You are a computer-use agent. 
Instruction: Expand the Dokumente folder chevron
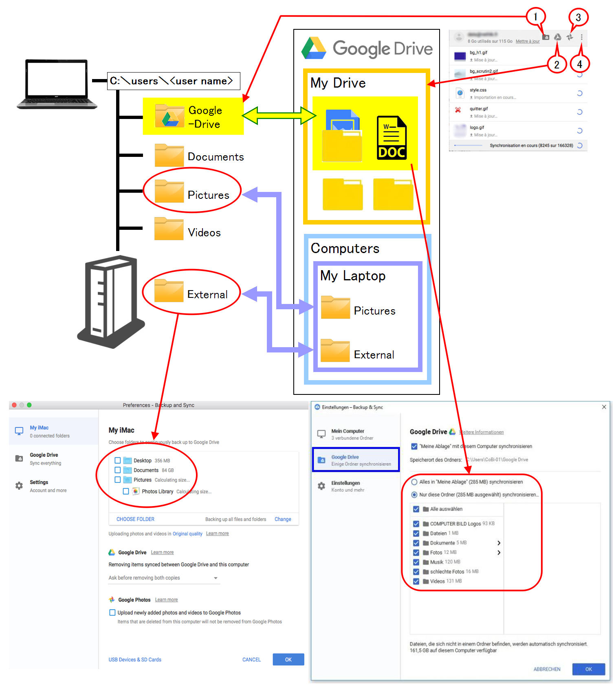pos(499,543)
